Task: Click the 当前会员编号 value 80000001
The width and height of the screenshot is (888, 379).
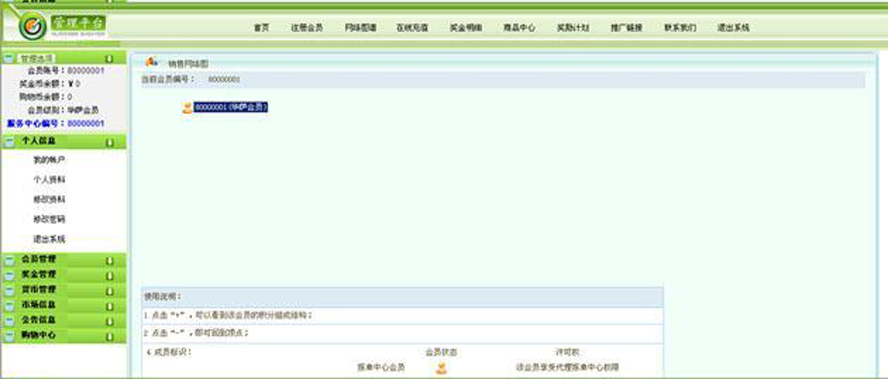Action: point(224,80)
